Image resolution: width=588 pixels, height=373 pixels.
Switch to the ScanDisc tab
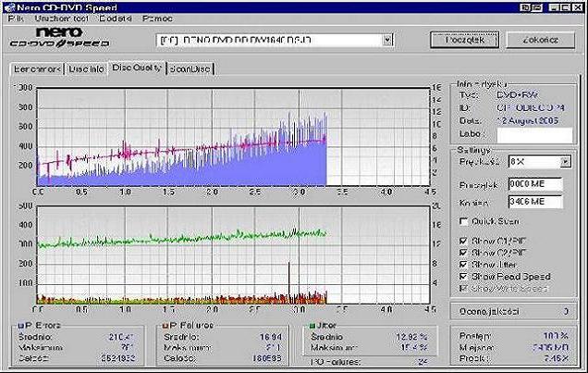190,69
